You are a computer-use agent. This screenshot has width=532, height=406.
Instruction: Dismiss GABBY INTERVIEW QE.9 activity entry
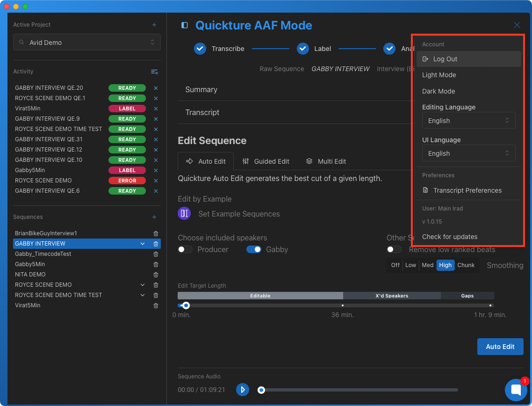point(156,119)
